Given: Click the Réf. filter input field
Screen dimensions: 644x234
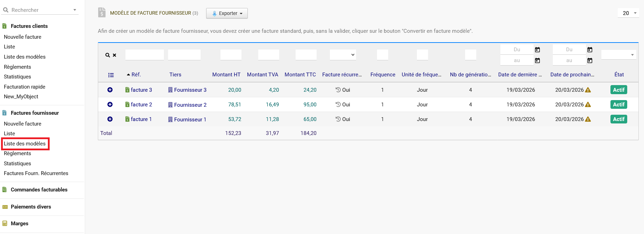Looking at the screenshot, I should tap(145, 55).
